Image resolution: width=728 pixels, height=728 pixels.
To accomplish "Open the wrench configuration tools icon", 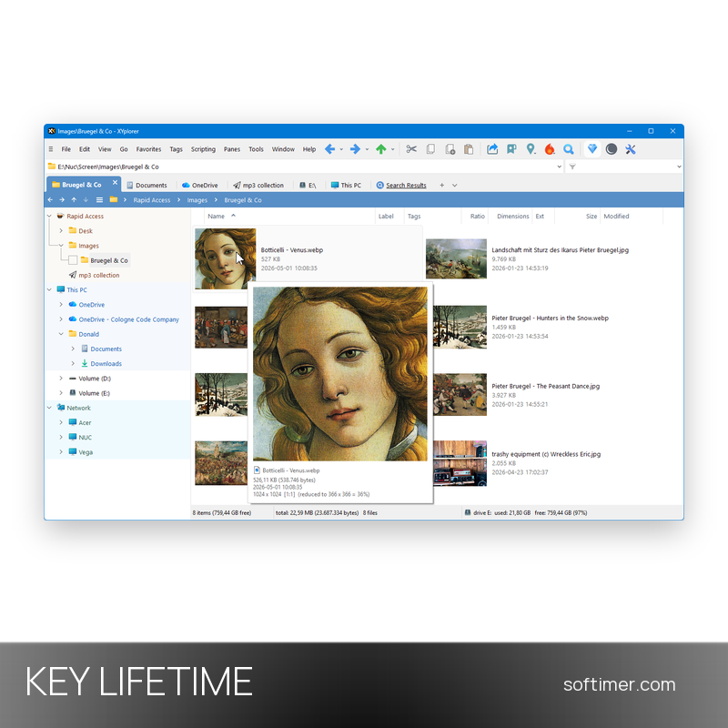I will [x=630, y=149].
